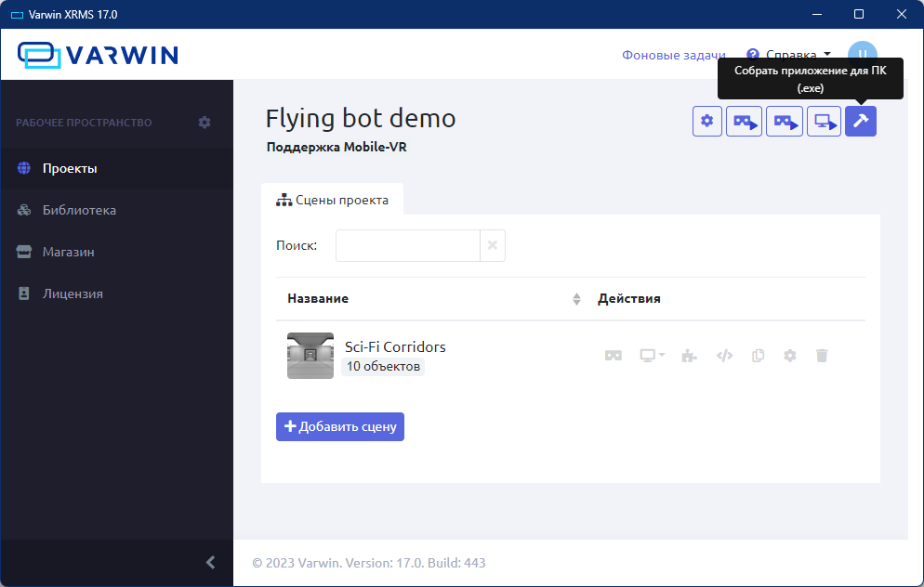The width and height of the screenshot is (924, 587).
Task: Click VR launch button beside project settings gear
Action: (x=744, y=122)
